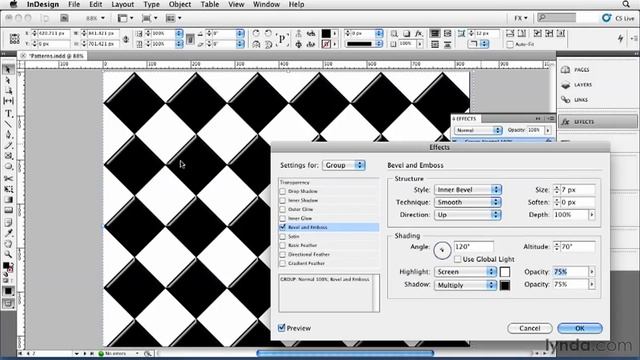Enable the Inner Shadow effect checkbox
The height and width of the screenshot is (360, 640).
pos(282,200)
